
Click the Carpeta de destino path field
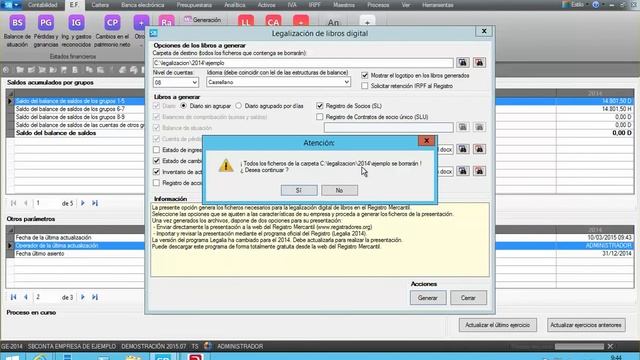303,63
